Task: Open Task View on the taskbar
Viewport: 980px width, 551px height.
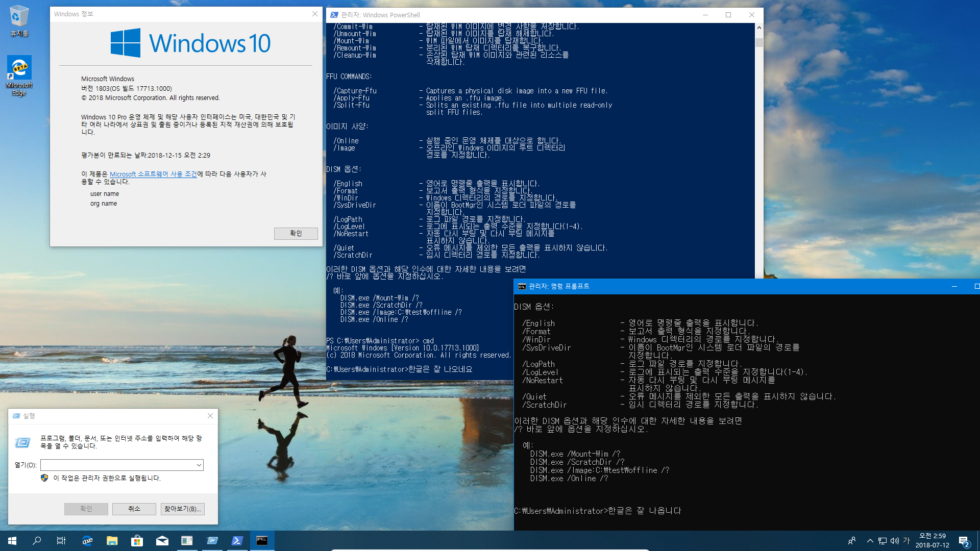Action: click(61, 541)
